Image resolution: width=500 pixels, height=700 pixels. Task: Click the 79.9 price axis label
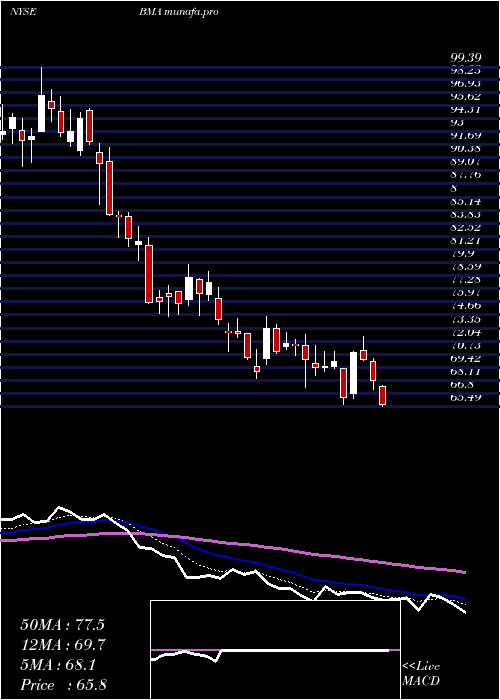point(462,254)
